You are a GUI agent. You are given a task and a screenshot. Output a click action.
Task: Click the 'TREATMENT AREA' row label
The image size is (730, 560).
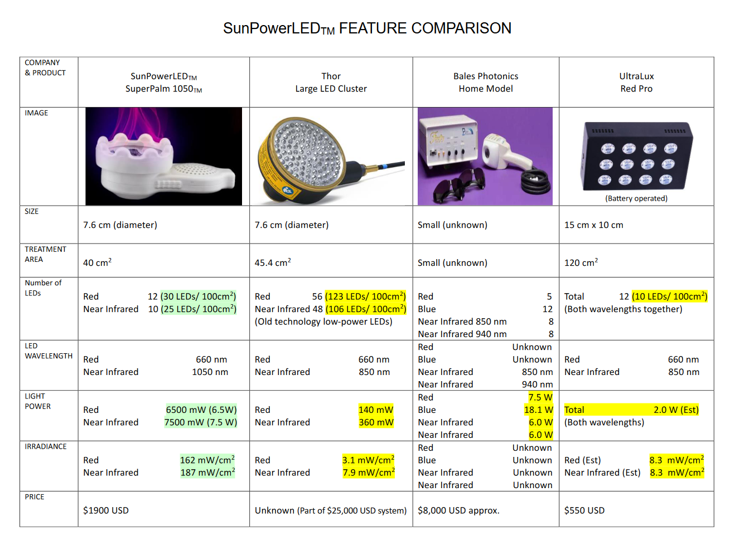tap(45, 254)
